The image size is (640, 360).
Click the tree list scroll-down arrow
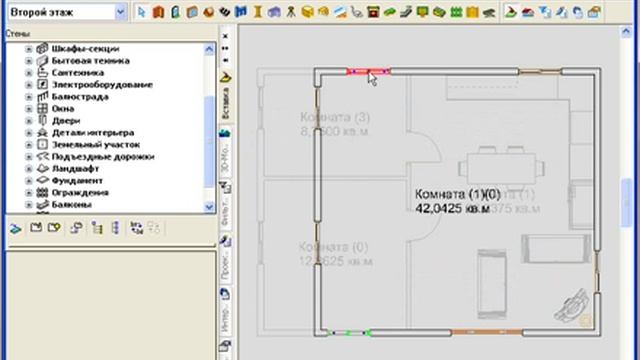point(209,207)
